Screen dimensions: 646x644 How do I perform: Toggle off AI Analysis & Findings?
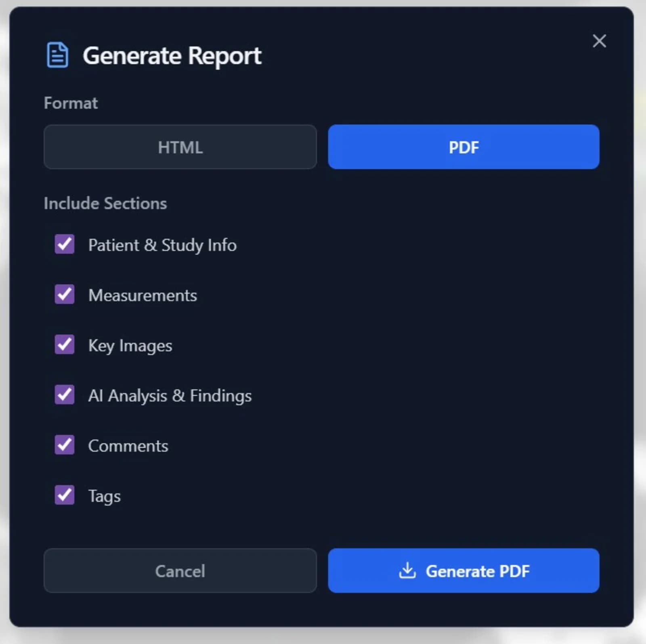(x=64, y=395)
